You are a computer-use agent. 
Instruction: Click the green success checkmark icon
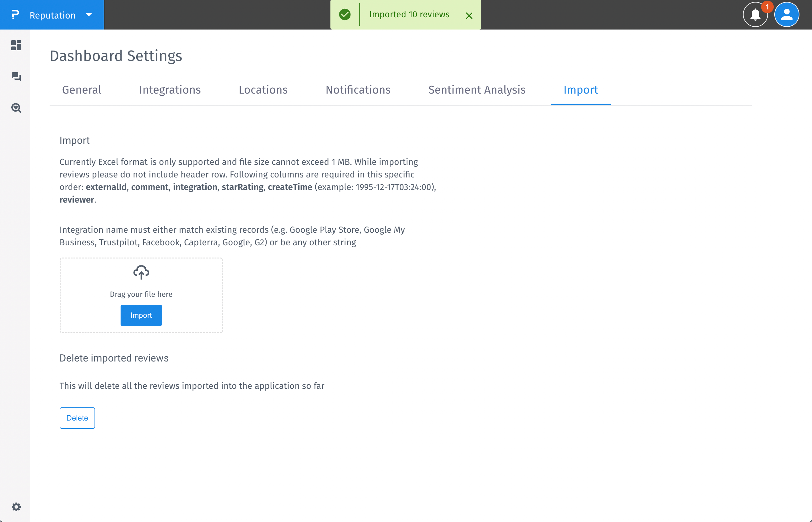(x=345, y=14)
